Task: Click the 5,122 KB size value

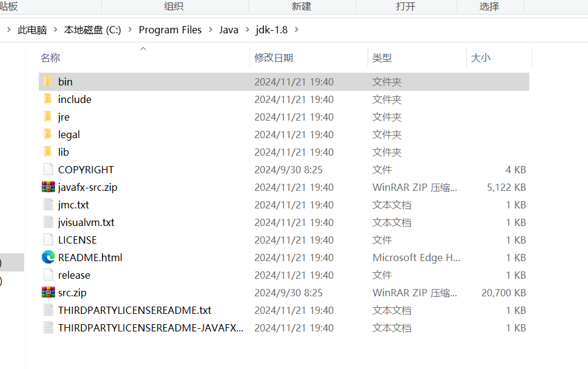Action: pos(506,187)
